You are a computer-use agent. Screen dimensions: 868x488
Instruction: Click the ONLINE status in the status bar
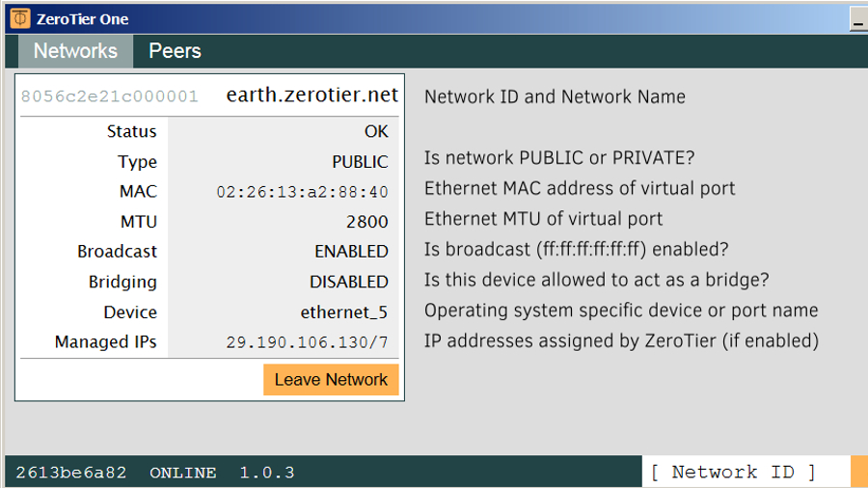(182, 473)
